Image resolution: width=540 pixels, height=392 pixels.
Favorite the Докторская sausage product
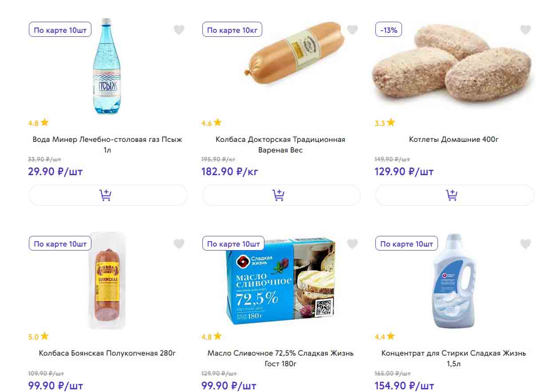pos(352,30)
